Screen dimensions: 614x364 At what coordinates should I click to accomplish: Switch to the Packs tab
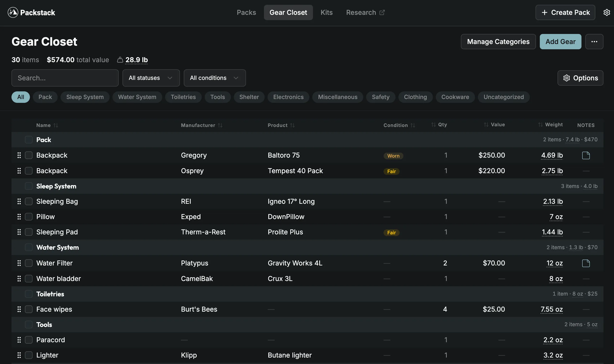[246, 12]
